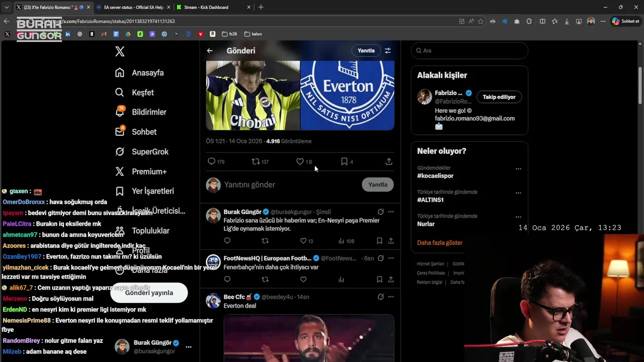Like the FootNewsHQ reply

tap(303, 280)
